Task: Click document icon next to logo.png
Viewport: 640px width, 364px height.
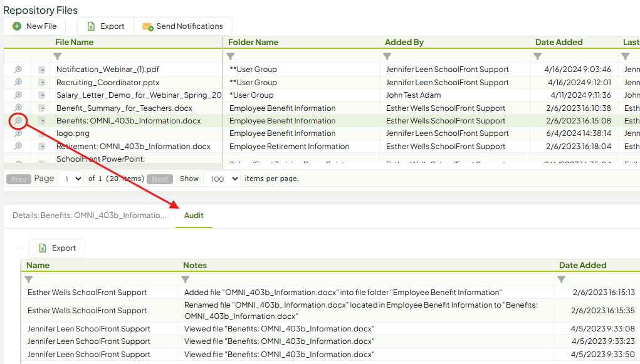Action: [41, 133]
